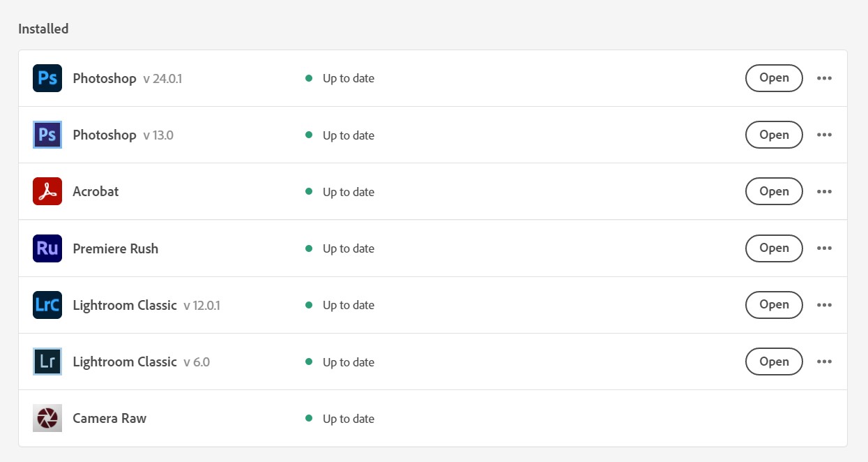
Task: Click the green status dot beside Acrobat
Action: point(308,191)
